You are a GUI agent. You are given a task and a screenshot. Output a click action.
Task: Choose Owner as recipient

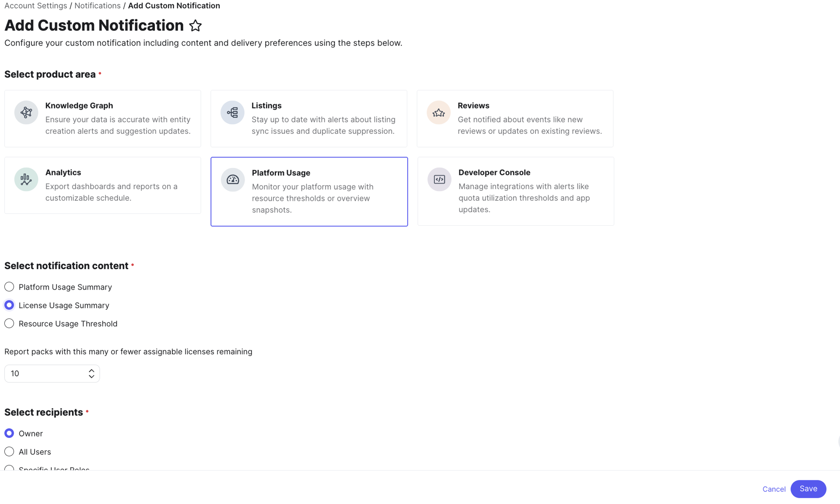9,434
